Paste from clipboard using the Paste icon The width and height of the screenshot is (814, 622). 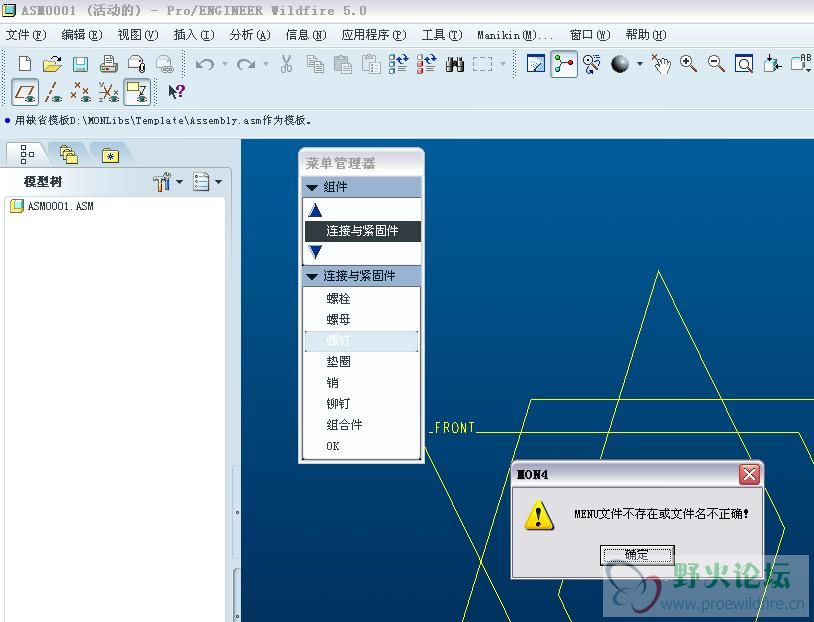(343, 64)
